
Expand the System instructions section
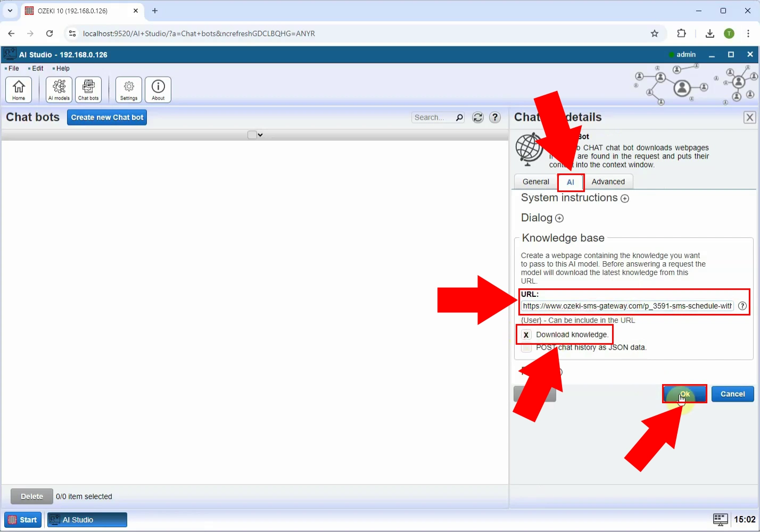point(625,198)
